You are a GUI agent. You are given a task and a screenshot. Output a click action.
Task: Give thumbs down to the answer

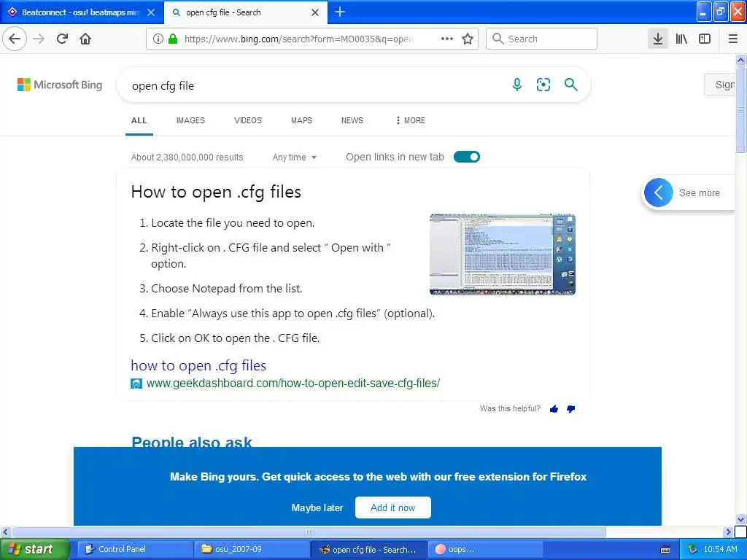570,409
